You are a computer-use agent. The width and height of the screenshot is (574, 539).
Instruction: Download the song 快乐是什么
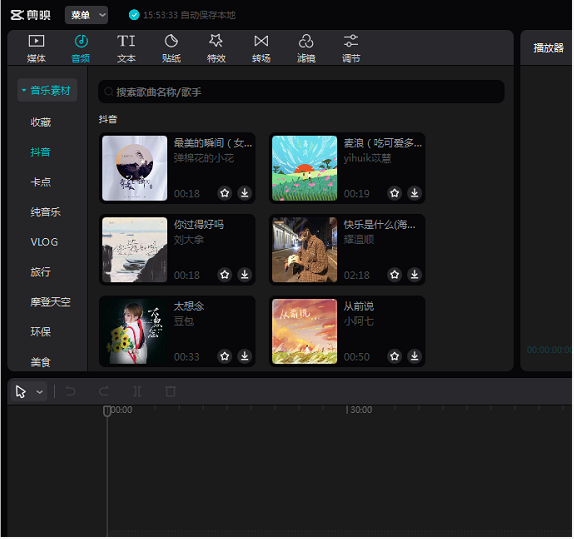(x=414, y=274)
